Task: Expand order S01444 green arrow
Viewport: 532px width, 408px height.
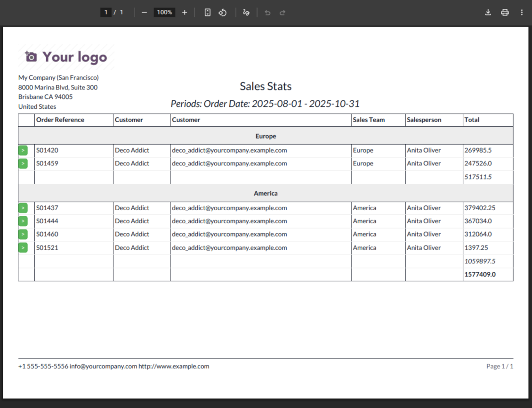Action: point(23,221)
